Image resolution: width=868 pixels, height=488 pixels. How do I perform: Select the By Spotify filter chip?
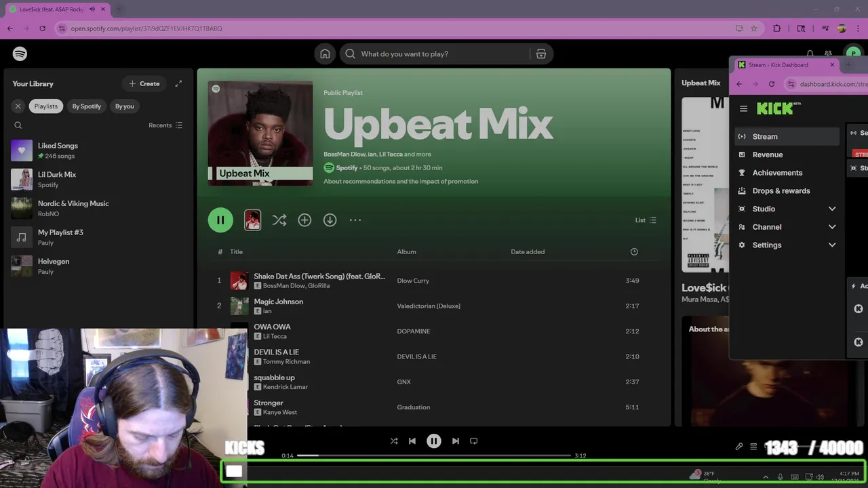pos(87,106)
